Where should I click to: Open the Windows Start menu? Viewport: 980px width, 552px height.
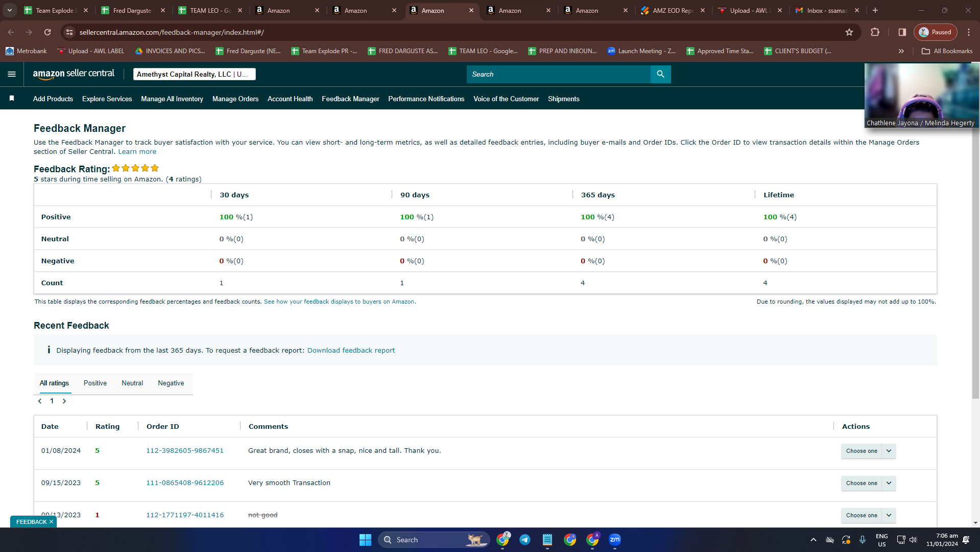coord(365,540)
